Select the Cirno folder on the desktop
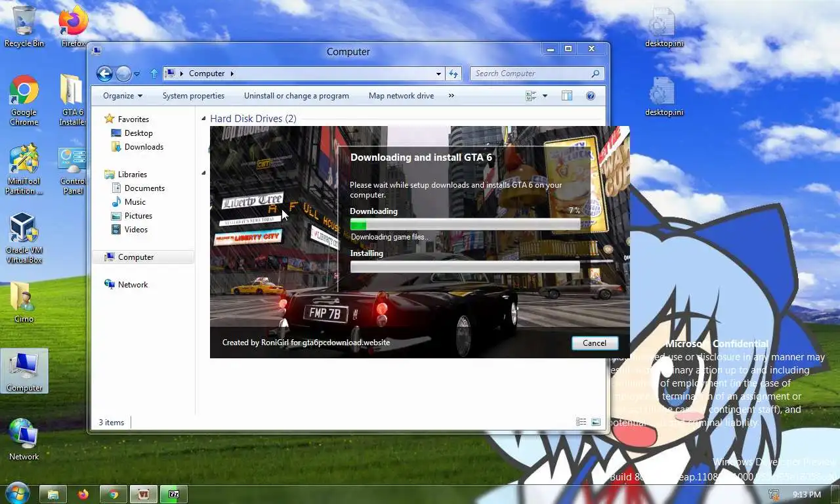 point(24,303)
